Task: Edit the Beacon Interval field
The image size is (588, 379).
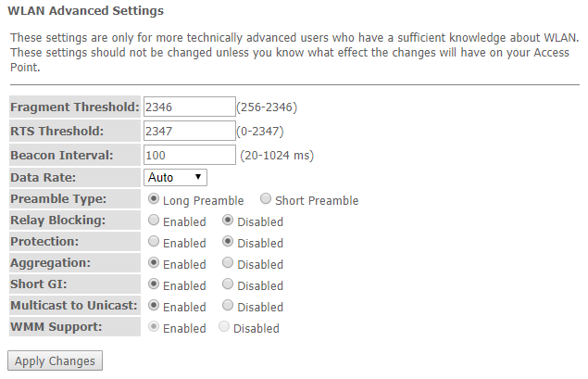Action: [x=189, y=155]
